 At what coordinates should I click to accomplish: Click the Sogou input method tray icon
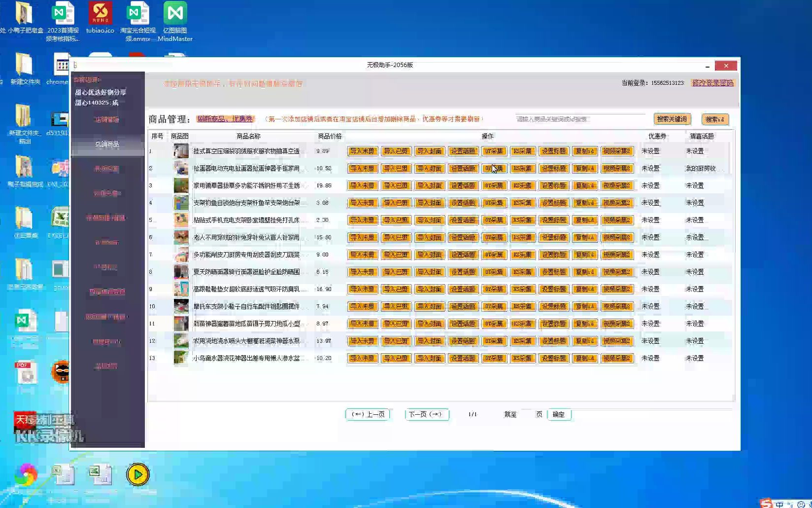tap(766, 503)
